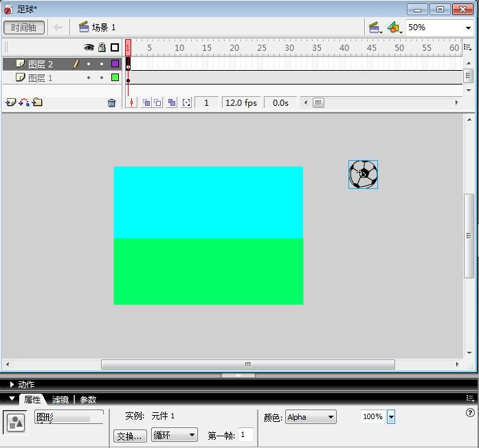Select layer 图层 1
The height and width of the screenshot is (448, 479).
41,78
